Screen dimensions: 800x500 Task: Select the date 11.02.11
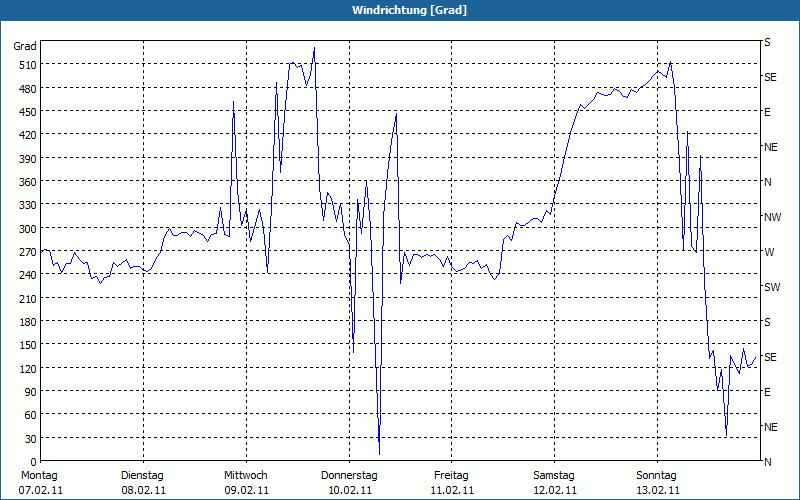point(452,491)
